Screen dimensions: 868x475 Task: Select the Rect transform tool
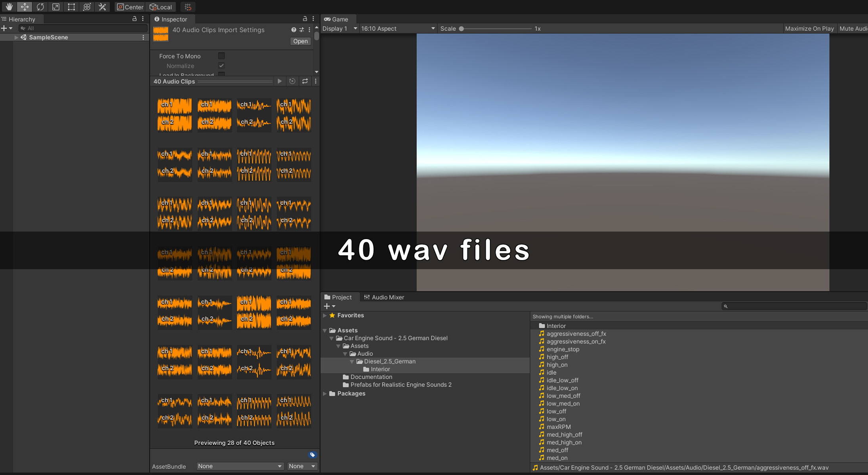point(71,7)
